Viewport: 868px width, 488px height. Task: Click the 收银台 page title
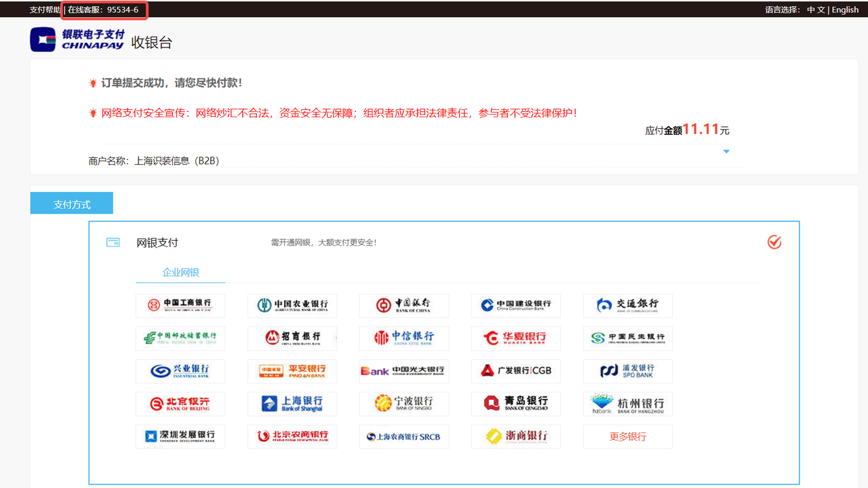point(152,42)
